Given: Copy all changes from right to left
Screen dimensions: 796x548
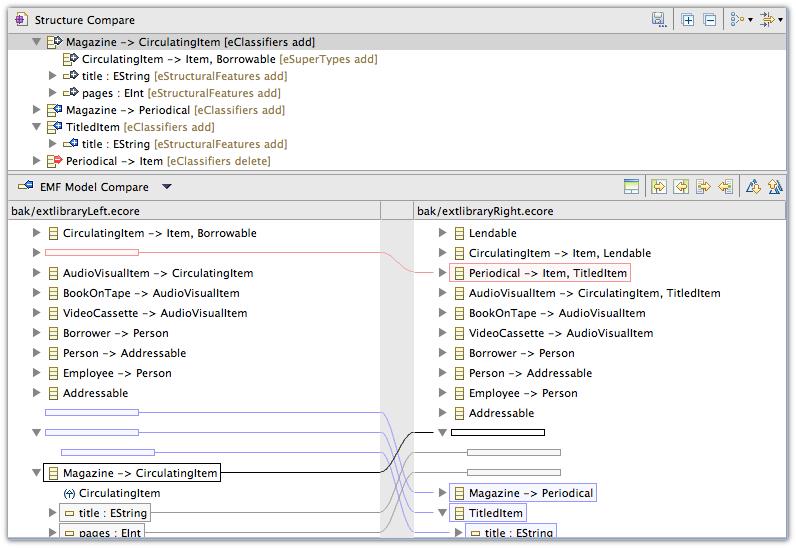Looking at the screenshot, I should (x=681, y=187).
